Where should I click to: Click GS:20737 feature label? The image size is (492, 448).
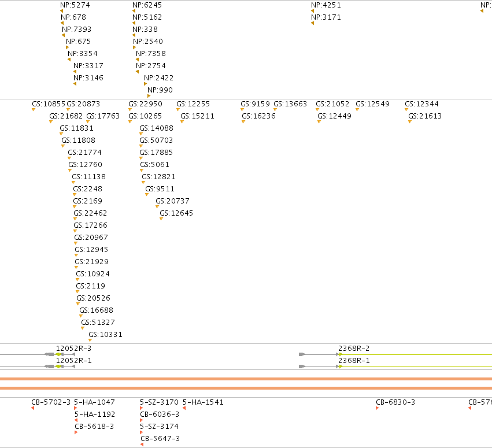(x=173, y=201)
